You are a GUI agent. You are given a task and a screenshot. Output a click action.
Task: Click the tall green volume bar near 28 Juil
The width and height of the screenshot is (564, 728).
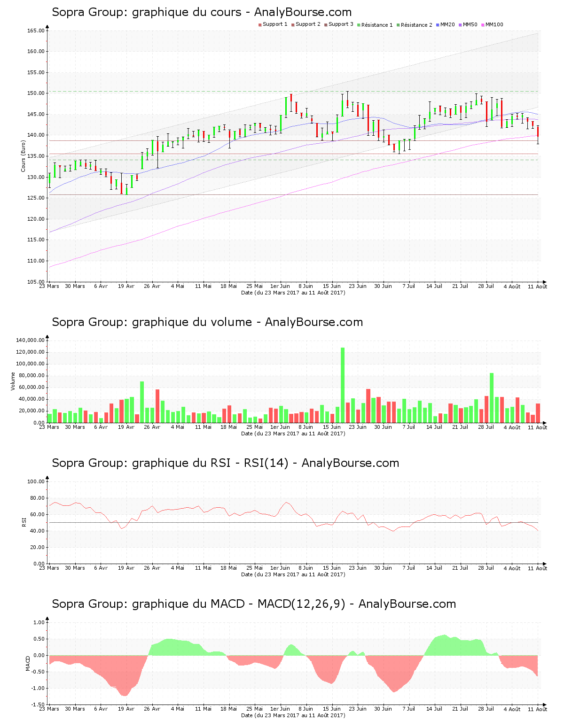coord(492,398)
